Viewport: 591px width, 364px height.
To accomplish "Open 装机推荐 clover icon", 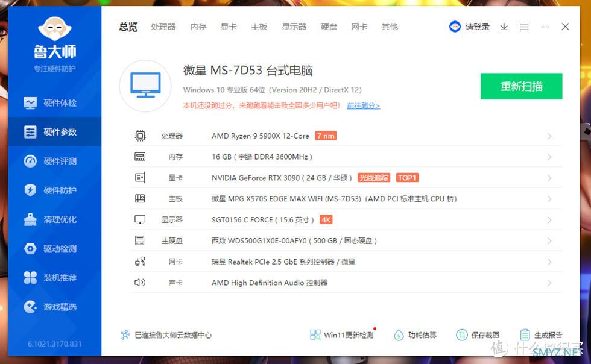I will point(30,278).
